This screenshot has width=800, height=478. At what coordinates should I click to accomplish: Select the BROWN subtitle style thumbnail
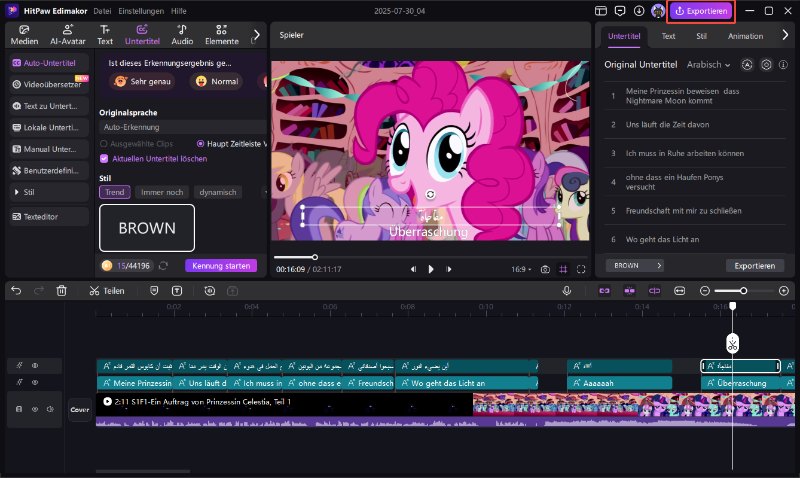pos(147,228)
